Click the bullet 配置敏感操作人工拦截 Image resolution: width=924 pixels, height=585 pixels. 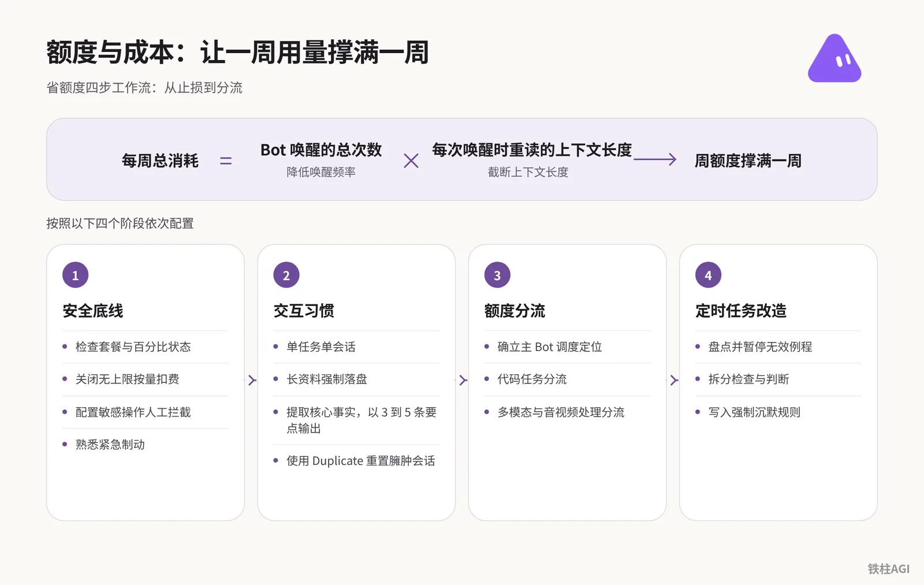pos(133,412)
